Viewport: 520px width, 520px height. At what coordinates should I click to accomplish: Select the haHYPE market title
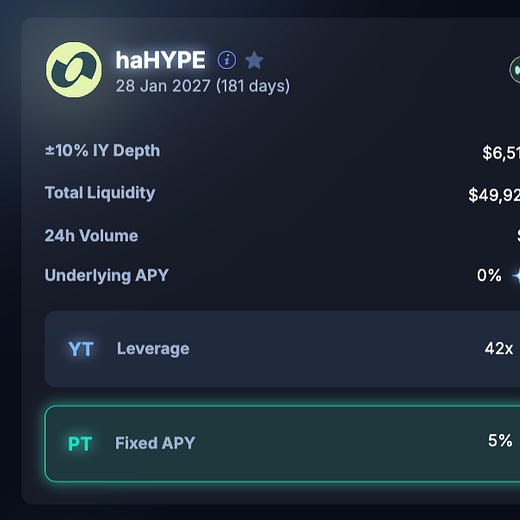(160, 60)
